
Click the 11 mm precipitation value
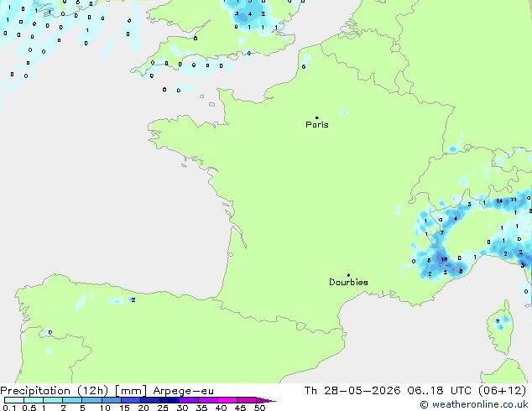(x=514, y=200)
